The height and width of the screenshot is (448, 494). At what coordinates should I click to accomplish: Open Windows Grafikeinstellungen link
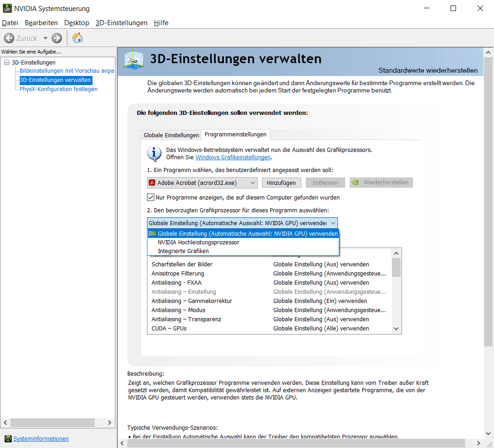(x=233, y=157)
